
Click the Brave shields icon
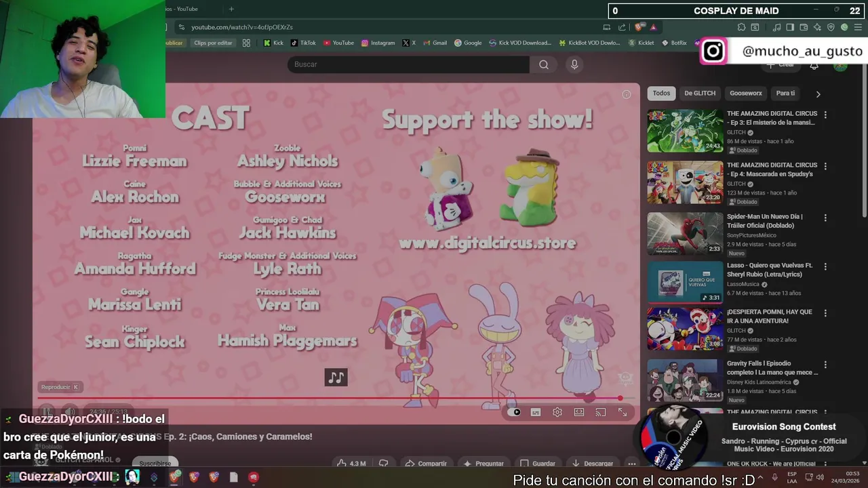(639, 27)
